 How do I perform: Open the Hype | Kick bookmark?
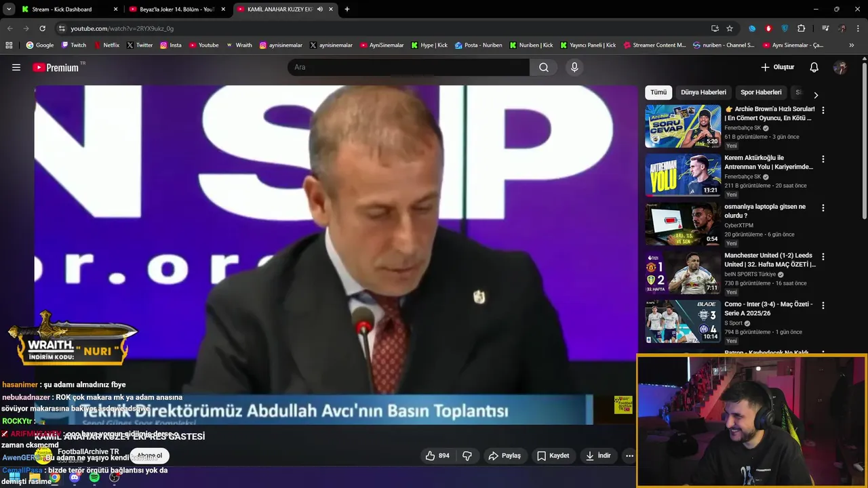point(429,45)
